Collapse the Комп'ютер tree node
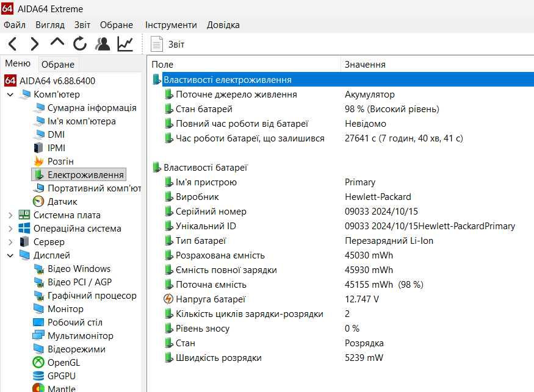Screen dimensions: 534x392 [10, 94]
